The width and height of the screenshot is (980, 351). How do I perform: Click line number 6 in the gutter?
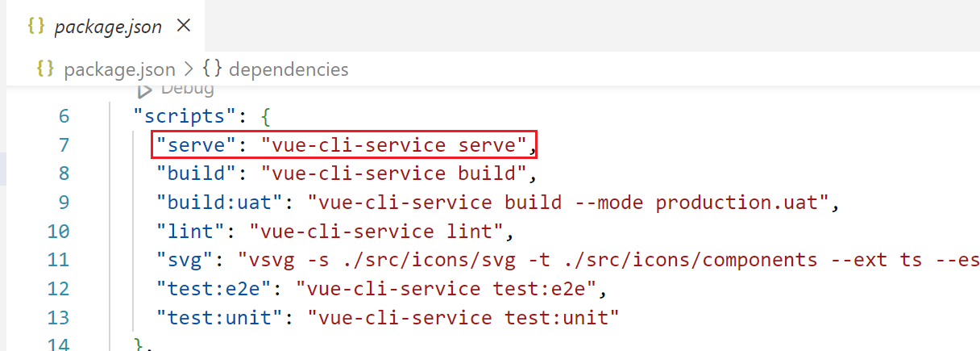tap(64, 116)
